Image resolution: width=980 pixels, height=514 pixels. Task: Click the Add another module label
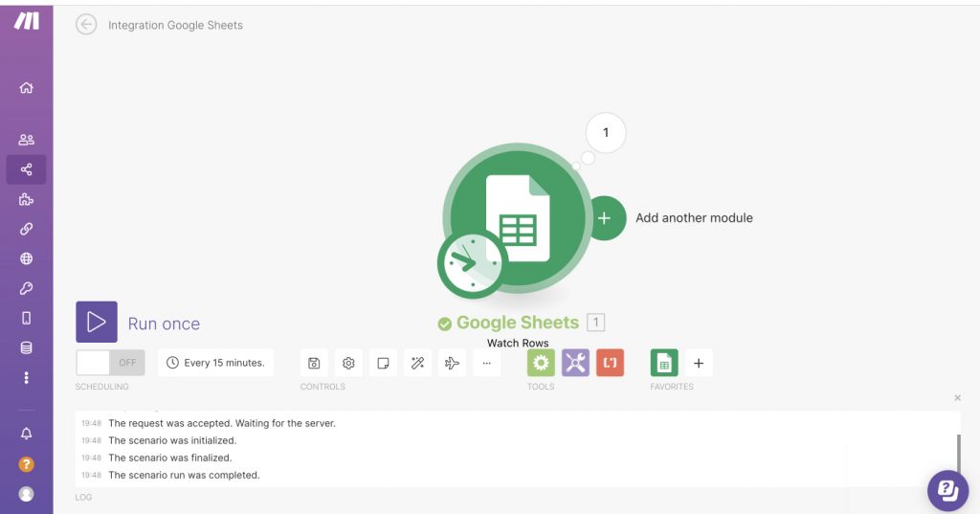pos(694,217)
